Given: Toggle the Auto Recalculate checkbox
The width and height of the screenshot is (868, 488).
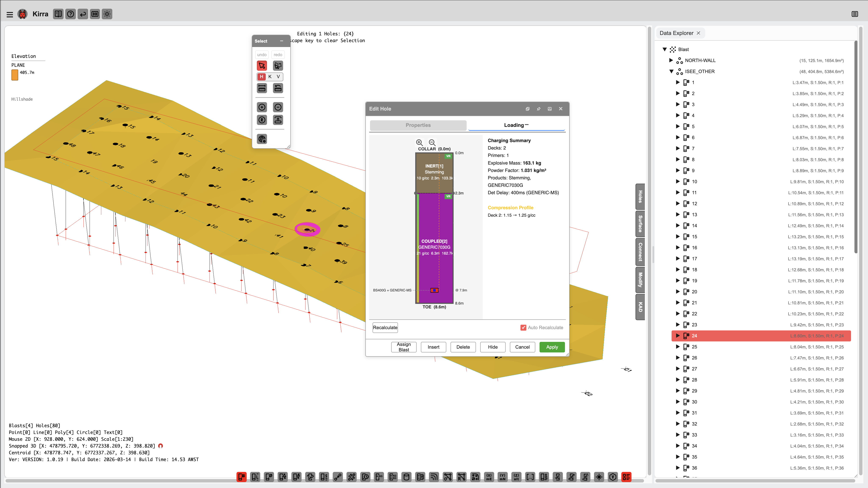Looking at the screenshot, I should 523,328.
